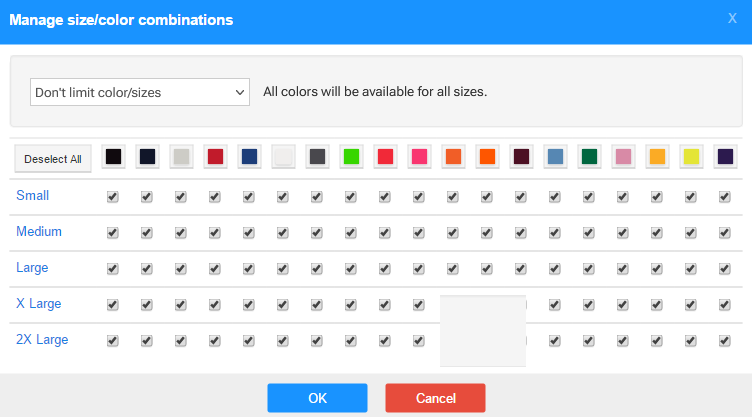752x417 pixels.
Task: Select the light pink color swatch
Action: (x=623, y=156)
